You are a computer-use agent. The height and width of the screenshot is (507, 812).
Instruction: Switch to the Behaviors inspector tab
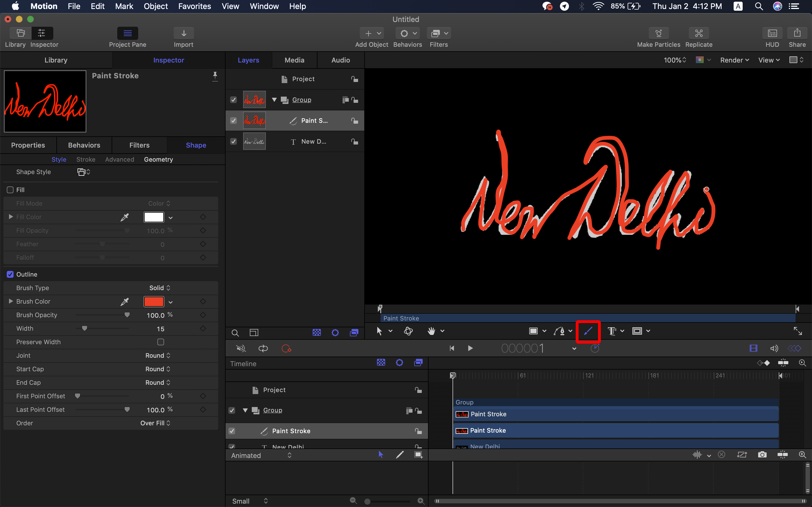84,145
